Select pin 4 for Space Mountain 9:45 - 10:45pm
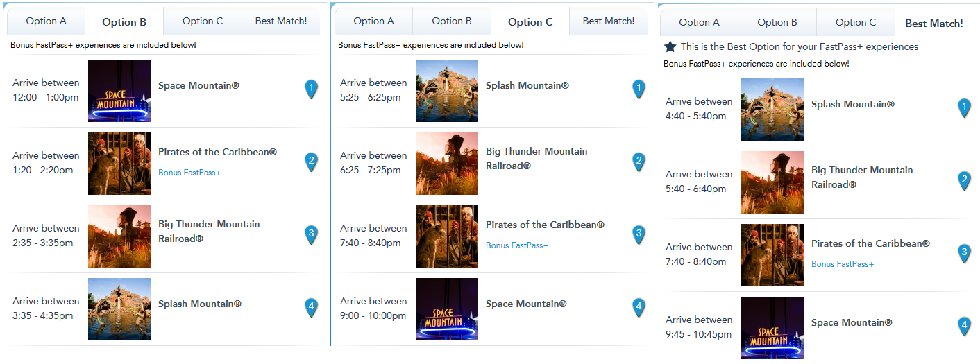The height and width of the screenshot is (364, 980). coord(964,327)
